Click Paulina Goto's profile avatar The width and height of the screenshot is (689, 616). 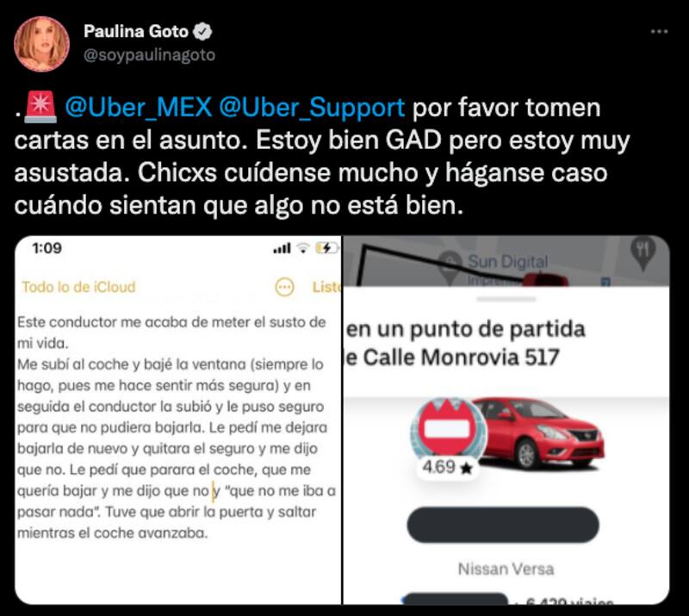click(x=41, y=44)
